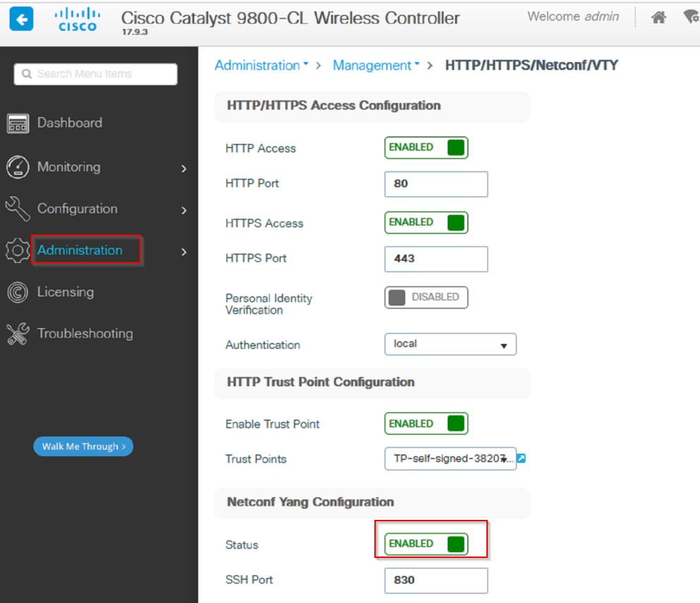Screen dimensions: 700x603
Task: Click the version 17.9.3 label
Action: click(x=135, y=32)
